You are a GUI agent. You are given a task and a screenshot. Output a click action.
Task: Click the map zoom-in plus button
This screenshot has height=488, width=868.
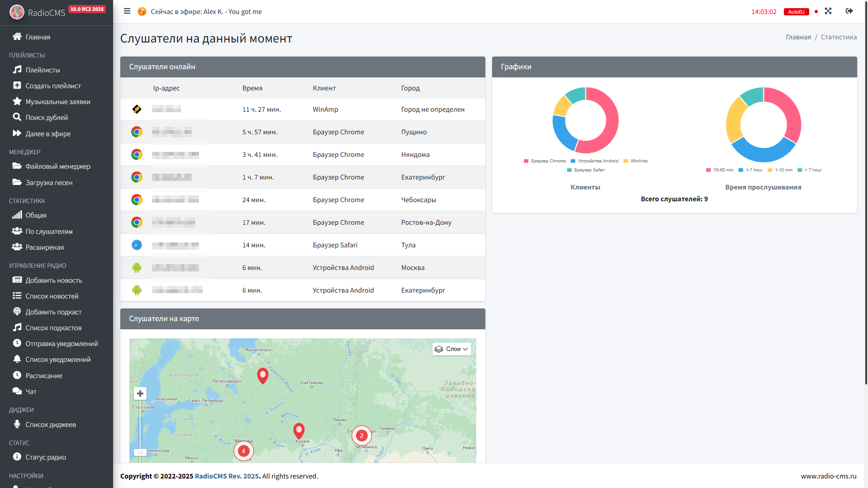tap(140, 393)
